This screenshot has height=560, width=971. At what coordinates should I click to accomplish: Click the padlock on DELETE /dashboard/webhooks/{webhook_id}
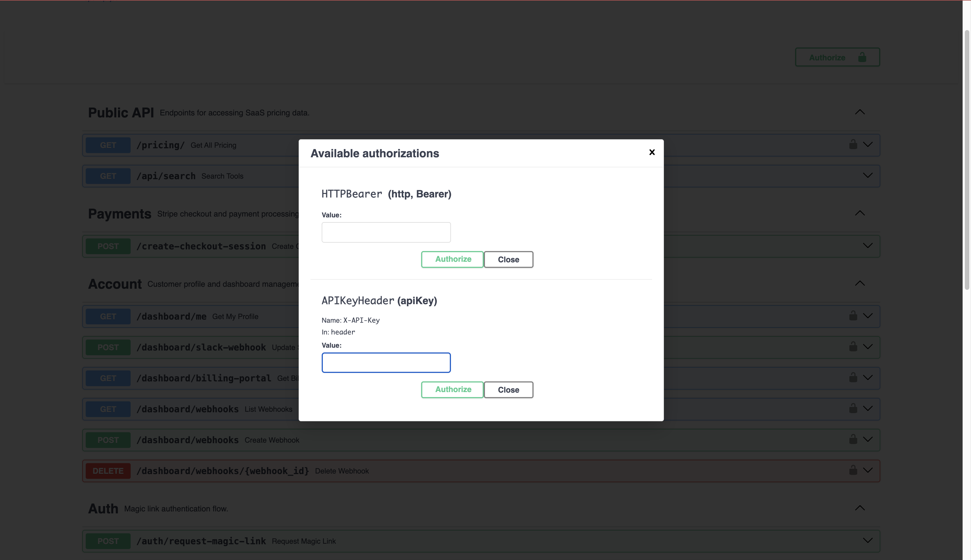853,470
